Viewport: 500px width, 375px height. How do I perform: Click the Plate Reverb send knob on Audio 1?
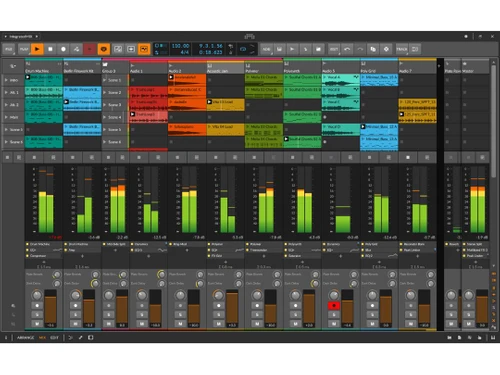[x=161, y=274]
